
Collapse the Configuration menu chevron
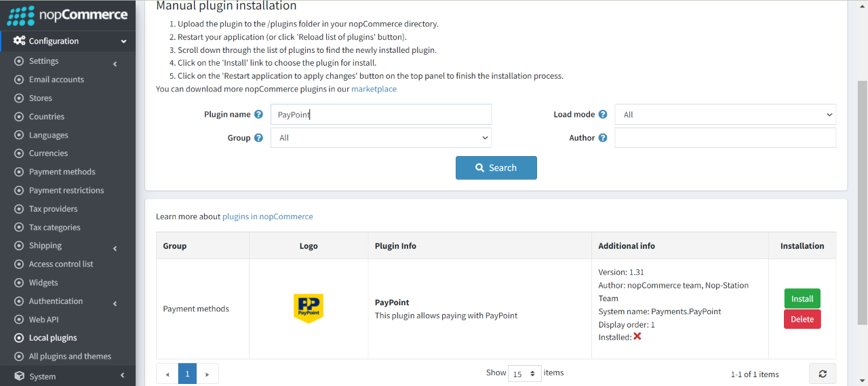(x=123, y=41)
